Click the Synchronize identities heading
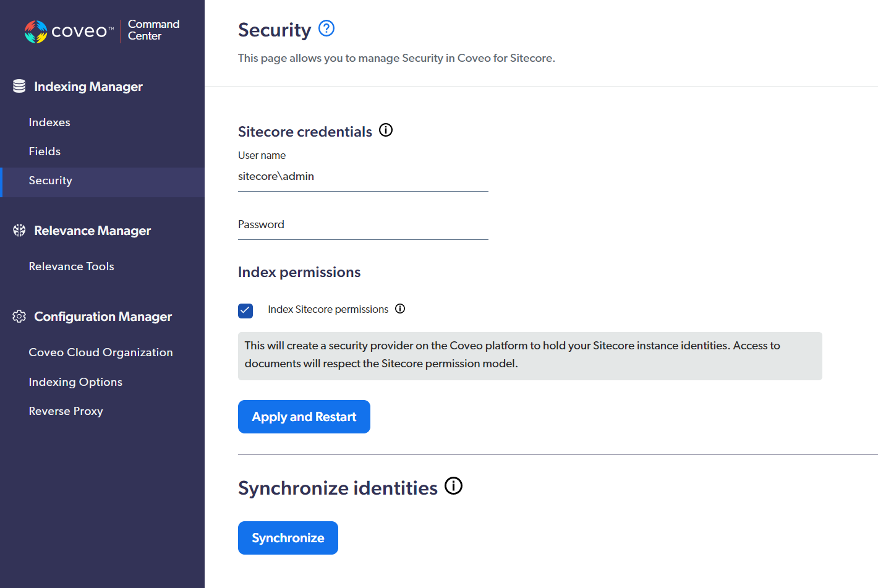The image size is (878, 588). click(x=338, y=488)
